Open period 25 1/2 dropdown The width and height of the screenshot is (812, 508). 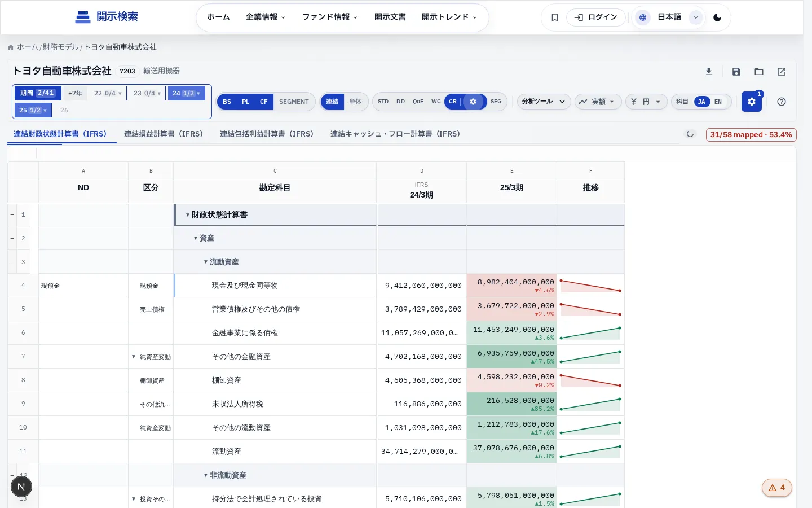pos(33,110)
